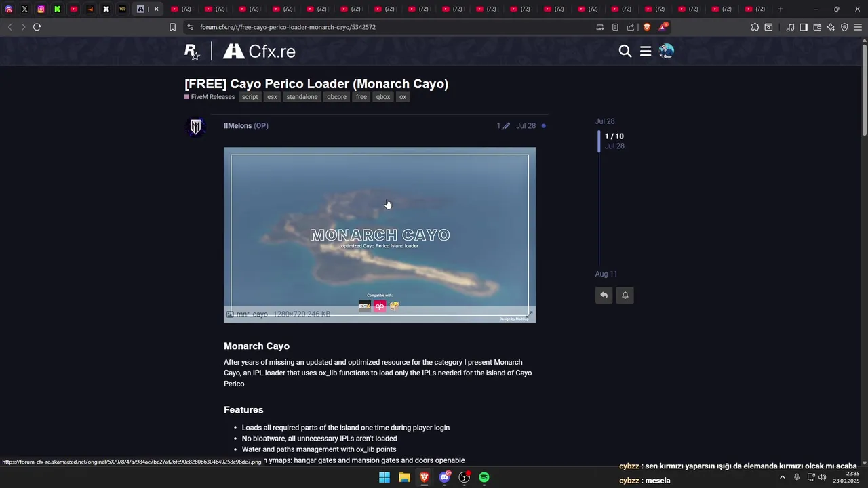The image size is (868, 488).
Task: Toggle the browser sidebar panel
Action: pos(804,27)
